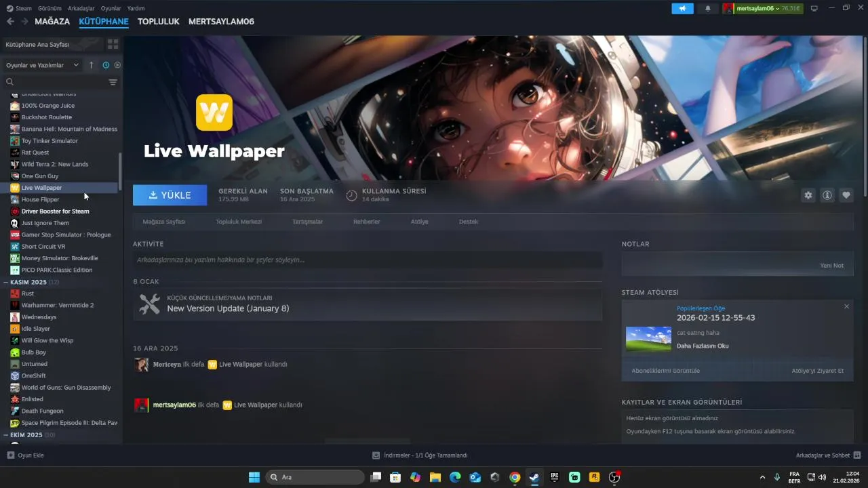Screen dimensions: 868x488
Task: Open Microsoft Edge from taskbar
Action: [x=455, y=477]
